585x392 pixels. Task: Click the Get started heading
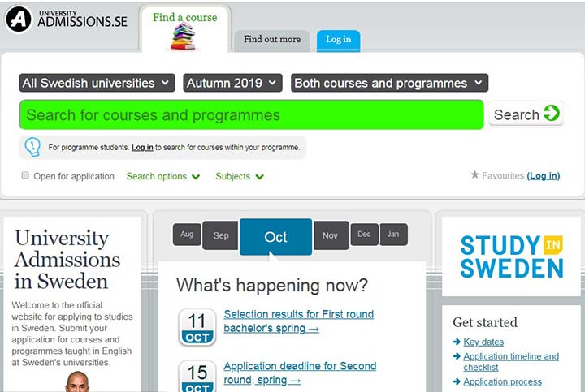tap(485, 322)
